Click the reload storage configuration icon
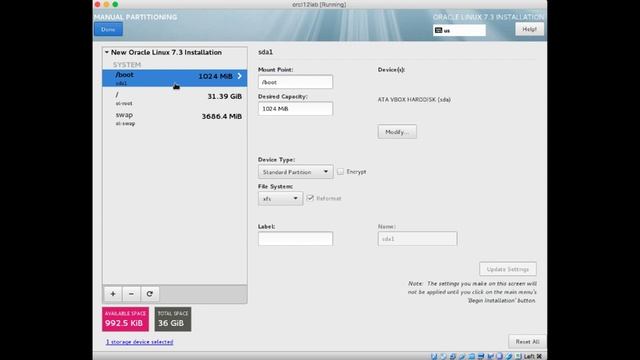 (x=149, y=294)
